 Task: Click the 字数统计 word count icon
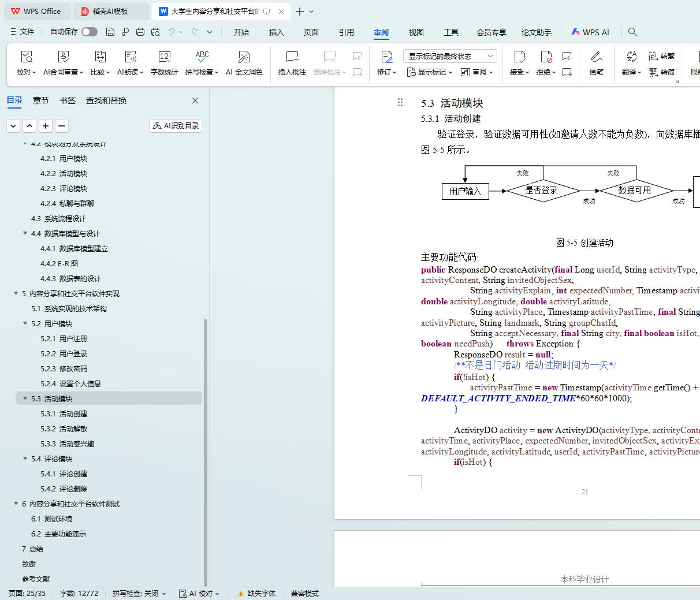coord(164,57)
